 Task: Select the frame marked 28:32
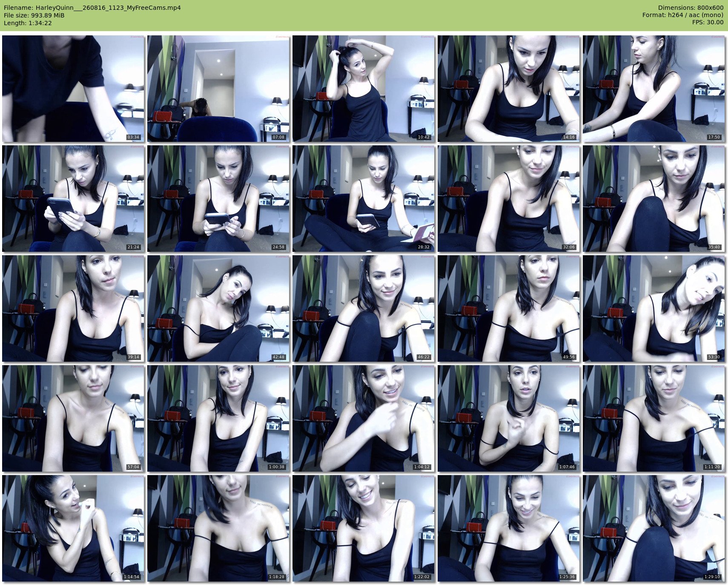coord(364,199)
